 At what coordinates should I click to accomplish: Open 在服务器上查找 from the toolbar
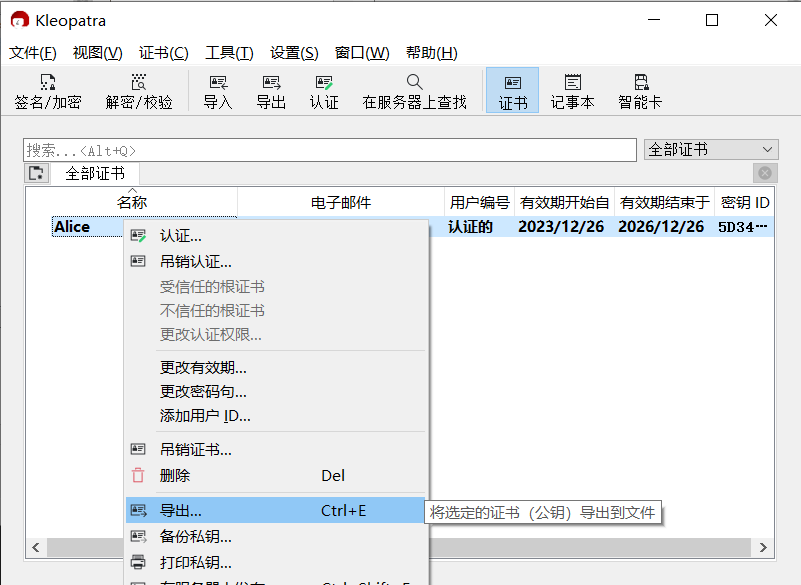coord(414,91)
